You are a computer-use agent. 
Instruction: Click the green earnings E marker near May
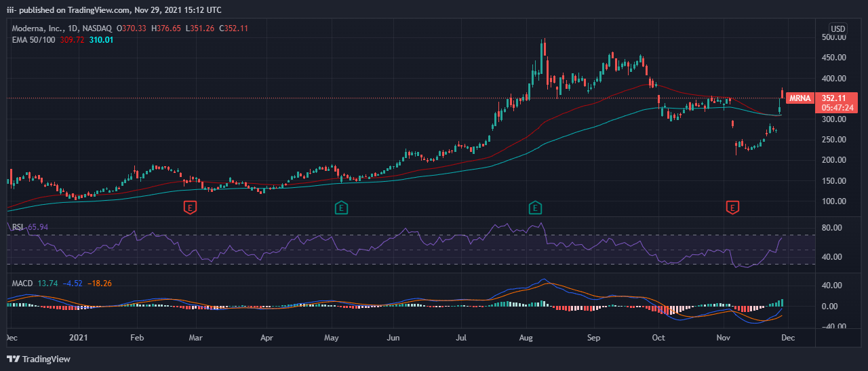click(342, 207)
